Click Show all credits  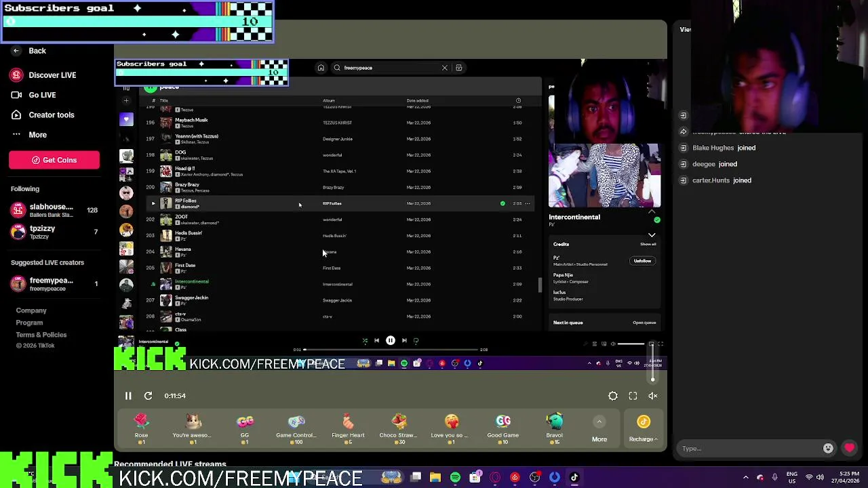pyautogui.click(x=648, y=244)
